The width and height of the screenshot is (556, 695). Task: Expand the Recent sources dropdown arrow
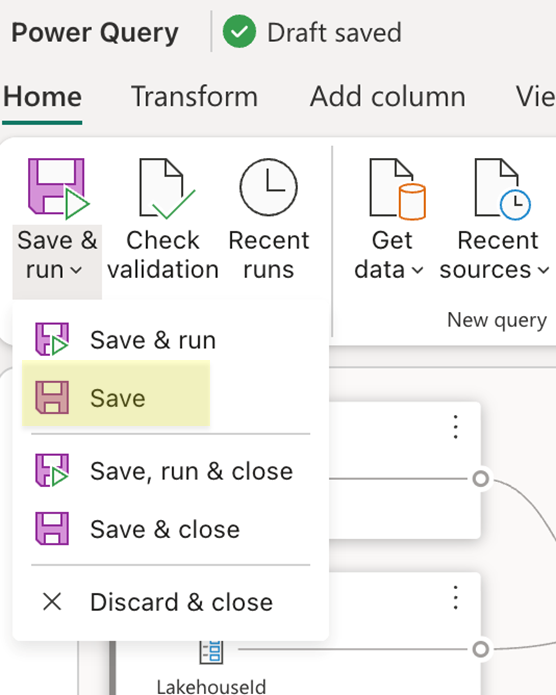[544, 270]
